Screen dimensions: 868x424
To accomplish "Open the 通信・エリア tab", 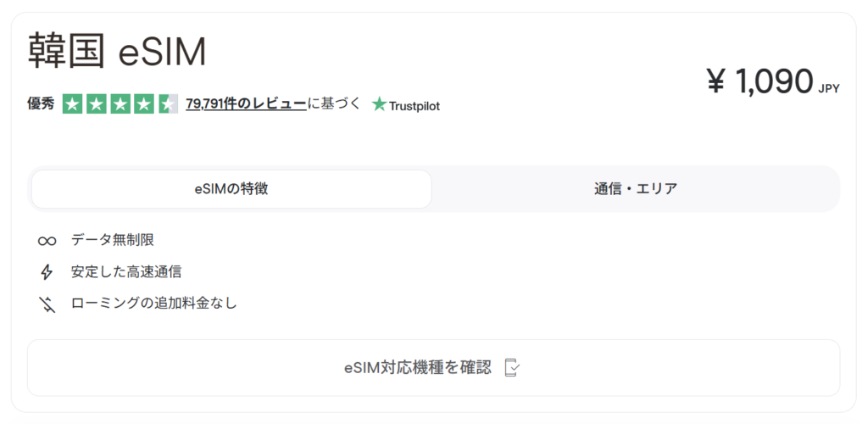I will tap(635, 189).
